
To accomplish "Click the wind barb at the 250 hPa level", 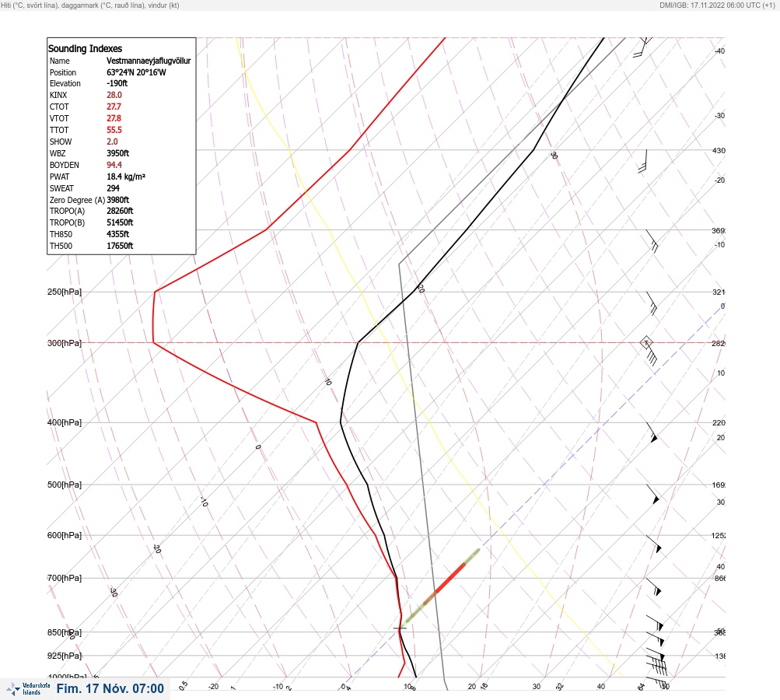I will (652, 303).
